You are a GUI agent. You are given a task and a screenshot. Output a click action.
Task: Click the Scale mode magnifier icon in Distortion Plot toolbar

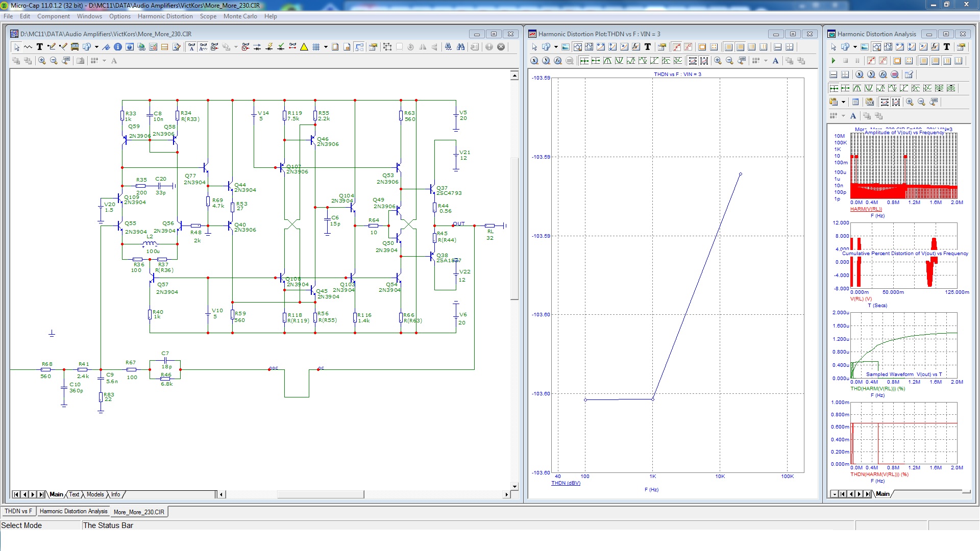pyautogui.click(x=577, y=47)
